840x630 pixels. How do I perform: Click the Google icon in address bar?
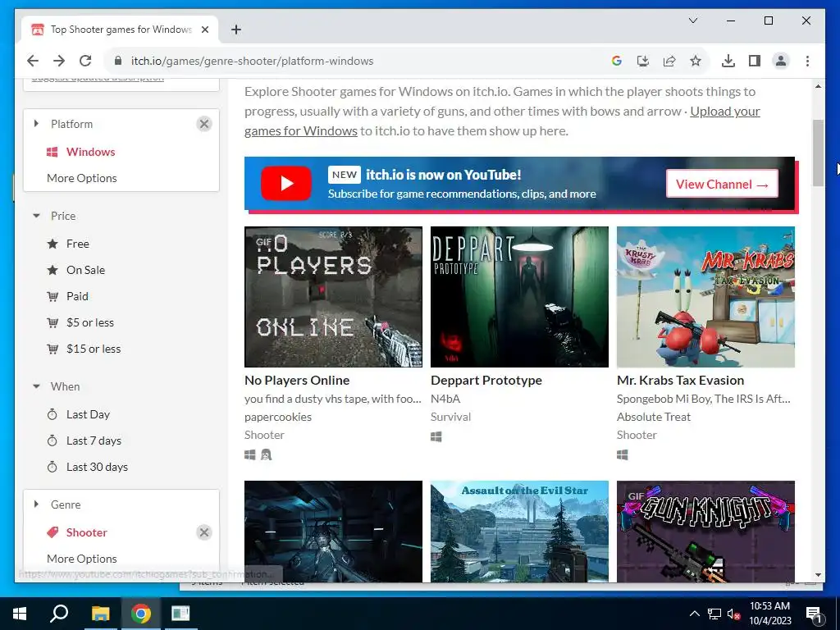tap(617, 61)
